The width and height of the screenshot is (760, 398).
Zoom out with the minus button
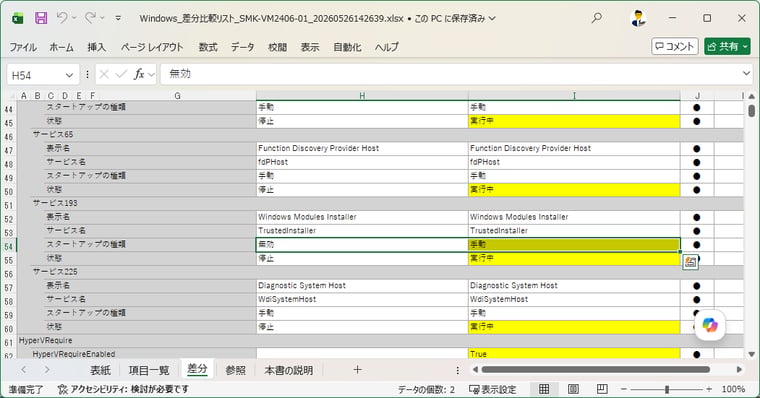[624, 389]
